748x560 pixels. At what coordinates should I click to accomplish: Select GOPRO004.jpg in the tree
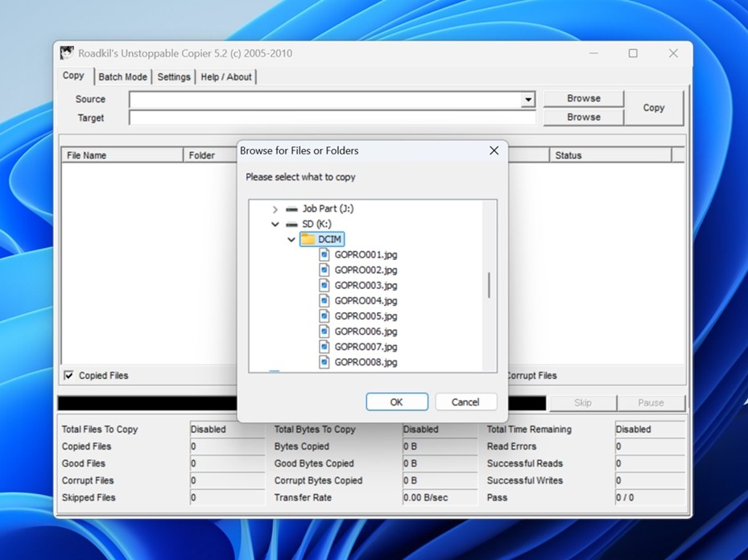pyautogui.click(x=366, y=301)
